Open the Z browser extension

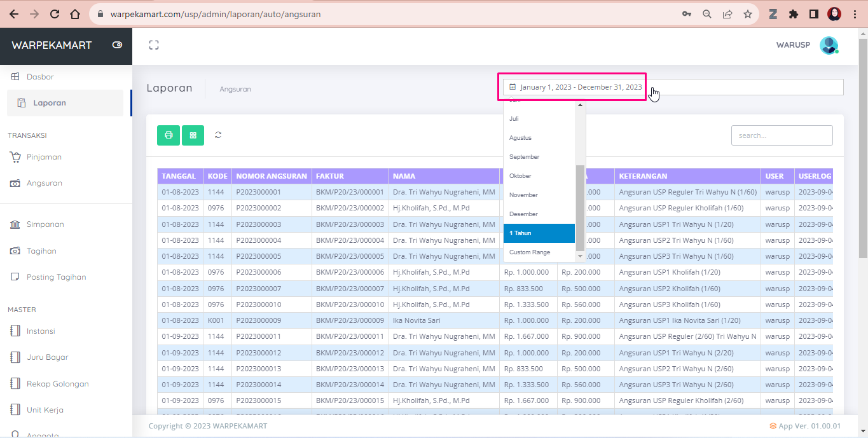click(773, 14)
